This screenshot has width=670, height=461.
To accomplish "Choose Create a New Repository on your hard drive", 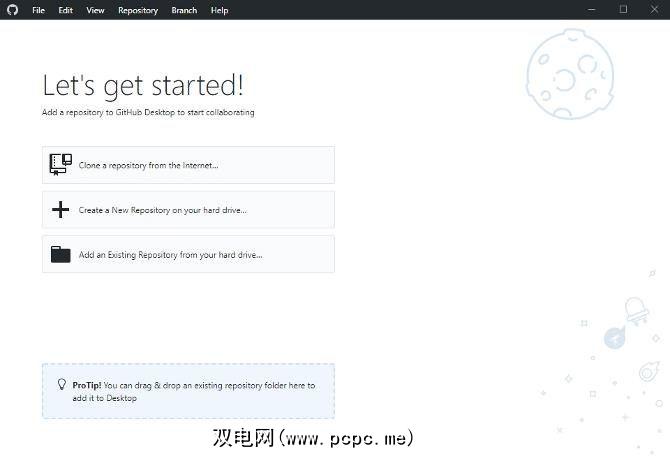I will pos(188,210).
